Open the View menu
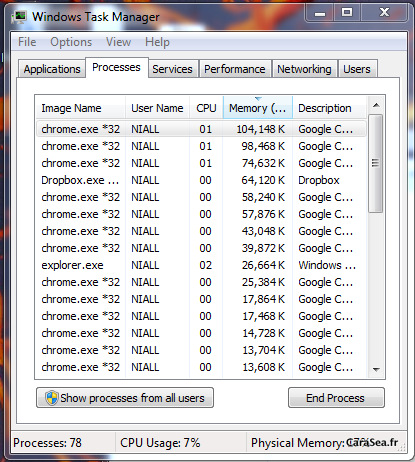The width and height of the screenshot is (415, 462). click(x=118, y=42)
